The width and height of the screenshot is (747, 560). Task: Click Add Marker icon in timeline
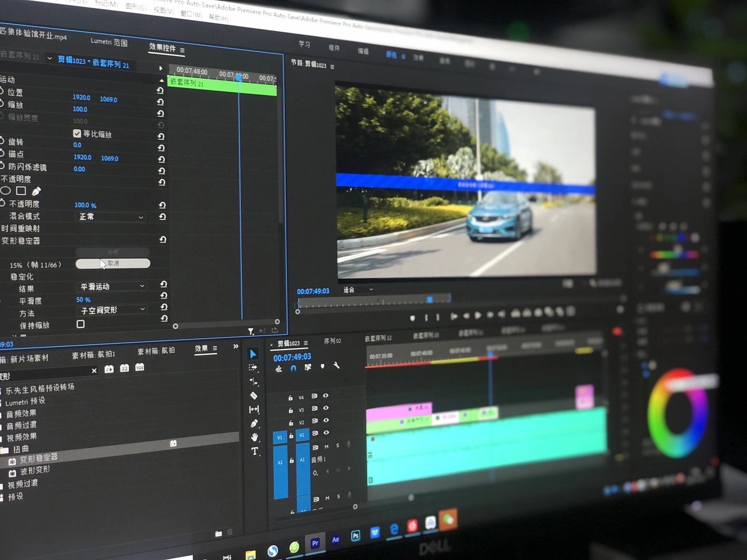coord(323,366)
